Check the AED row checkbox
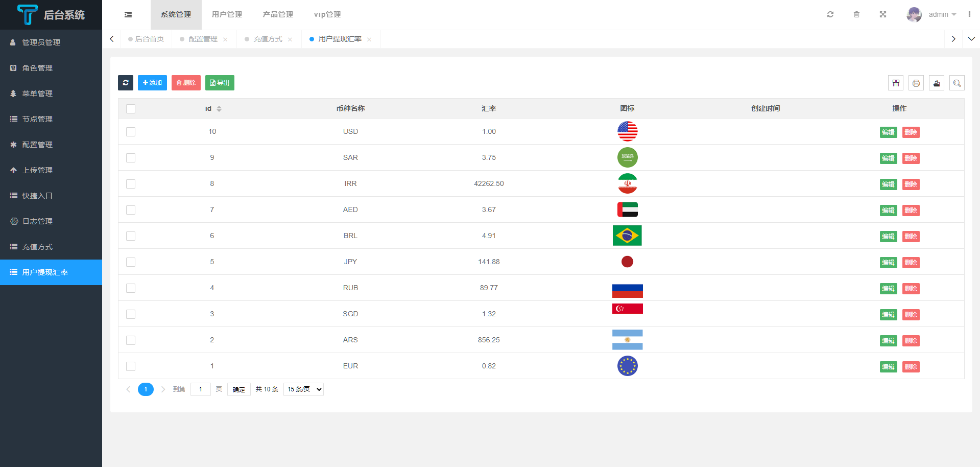 (131, 210)
